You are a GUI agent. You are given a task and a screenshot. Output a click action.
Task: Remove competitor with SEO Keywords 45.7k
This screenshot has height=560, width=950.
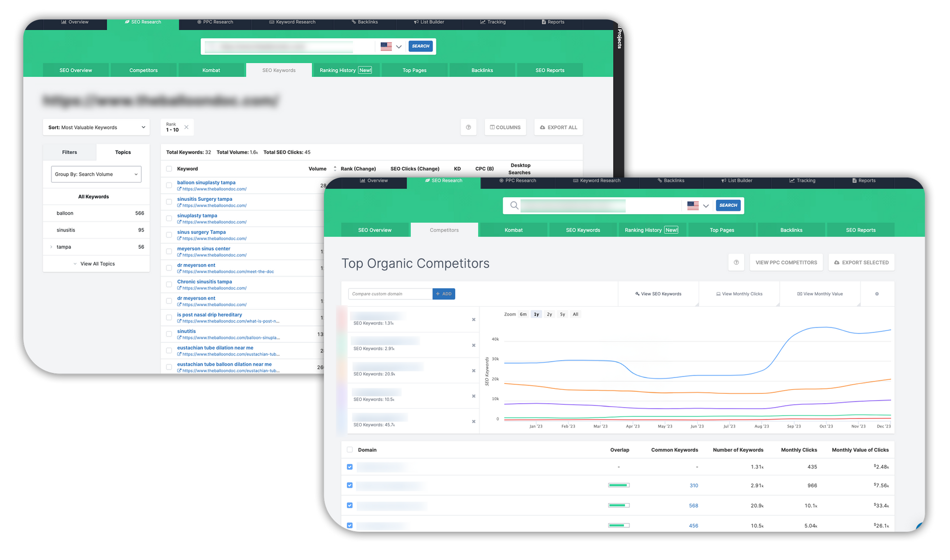[474, 421]
